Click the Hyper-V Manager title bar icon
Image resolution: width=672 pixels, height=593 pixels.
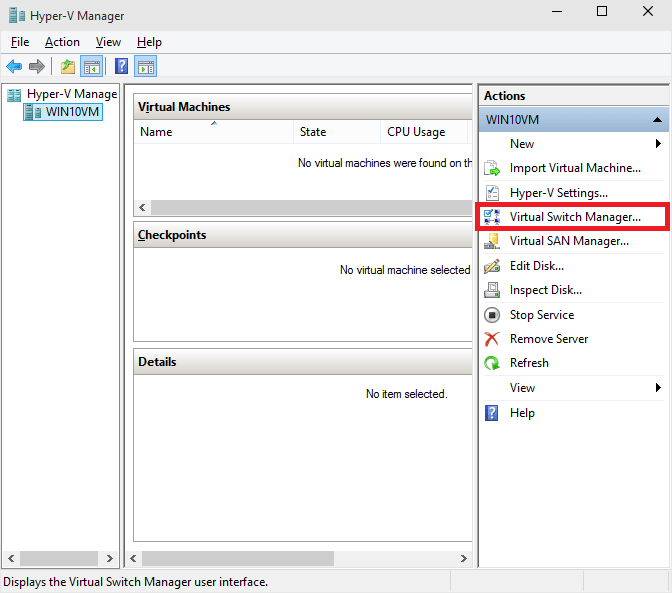(17, 15)
